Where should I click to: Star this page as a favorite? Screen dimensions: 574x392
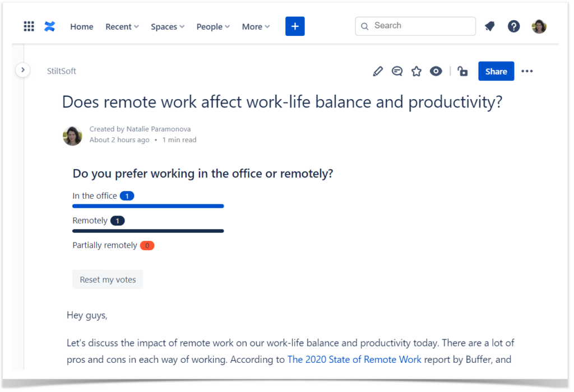(416, 71)
